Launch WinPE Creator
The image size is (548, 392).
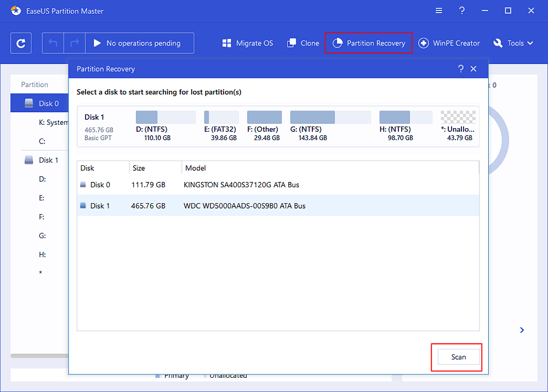click(449, 43)
